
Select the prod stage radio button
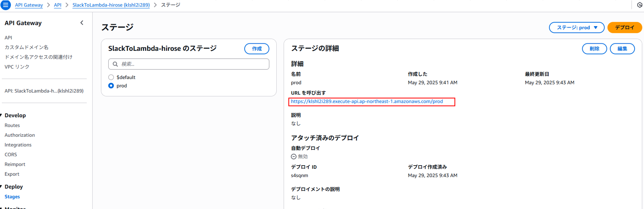111,86
